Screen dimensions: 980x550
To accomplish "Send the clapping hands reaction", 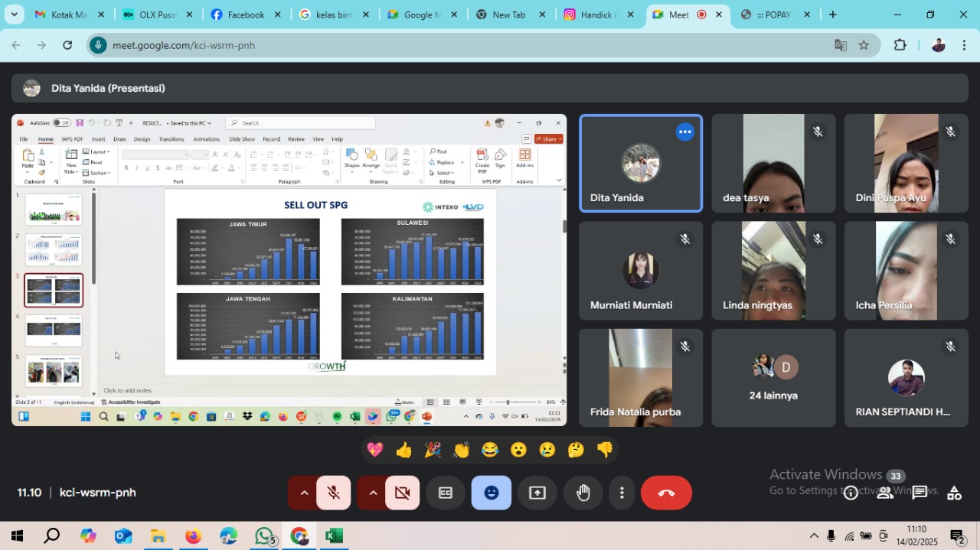I will click(461, 450).
